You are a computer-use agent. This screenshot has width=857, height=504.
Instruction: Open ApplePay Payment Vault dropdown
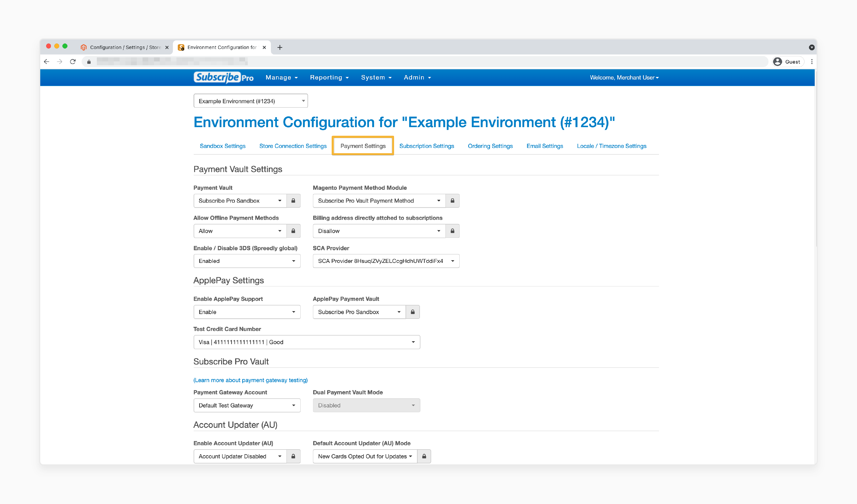coord(359,312)
